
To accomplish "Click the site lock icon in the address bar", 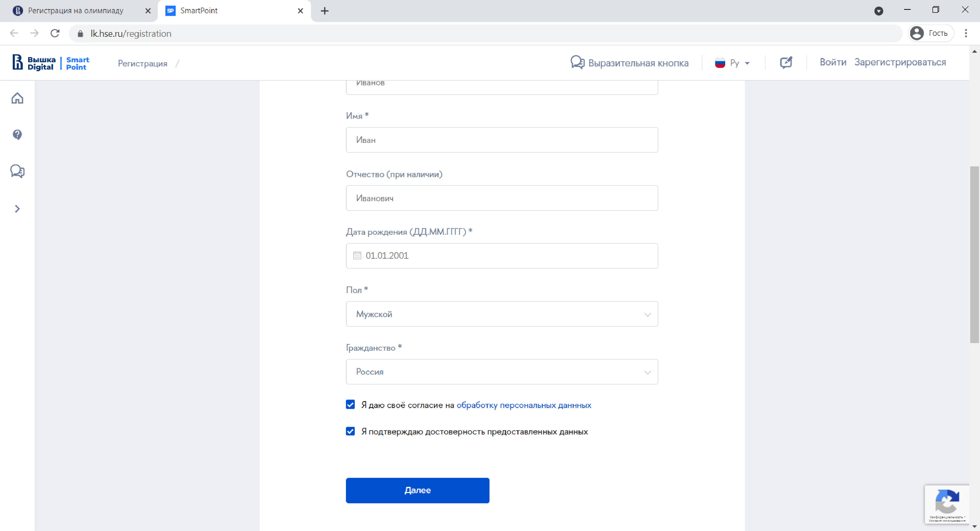I will pos(80,34).
